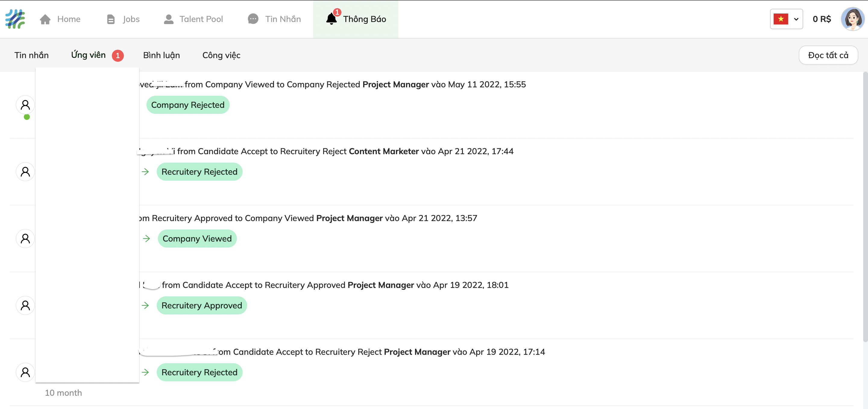Image resolution: width=868 pixels, height=409 pixels.
Task: Click the Talent Pool person icon
Action: coord(168,19)
